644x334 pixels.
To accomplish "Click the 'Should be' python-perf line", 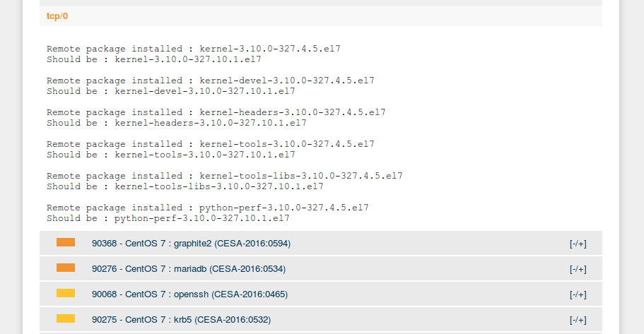I will click(x=168, y=218).
